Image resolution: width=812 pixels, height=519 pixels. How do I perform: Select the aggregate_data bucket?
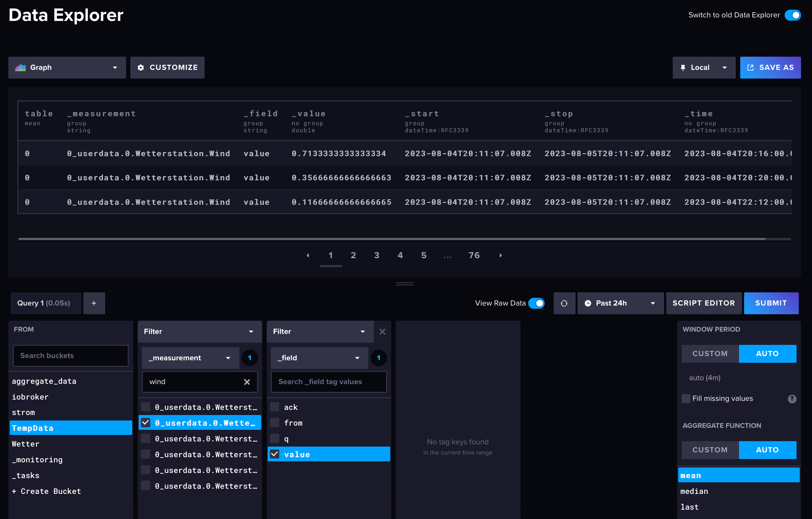tap(70, 381)
